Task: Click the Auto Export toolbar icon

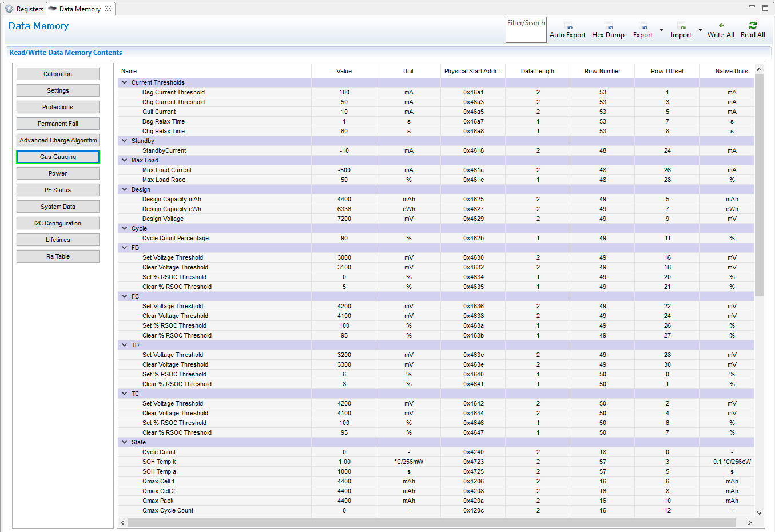Action: coord(568,26)
